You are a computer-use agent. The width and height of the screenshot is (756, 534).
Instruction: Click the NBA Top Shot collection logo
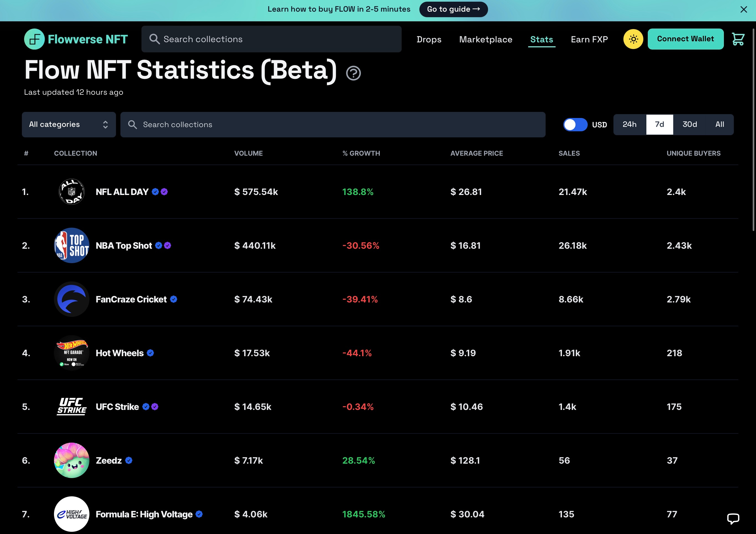tap(71, 245)
